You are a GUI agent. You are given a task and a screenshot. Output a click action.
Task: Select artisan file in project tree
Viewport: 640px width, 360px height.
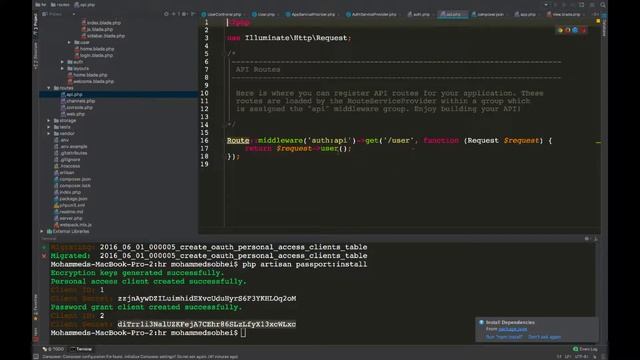pyautogui.click(x=64, y=173)
